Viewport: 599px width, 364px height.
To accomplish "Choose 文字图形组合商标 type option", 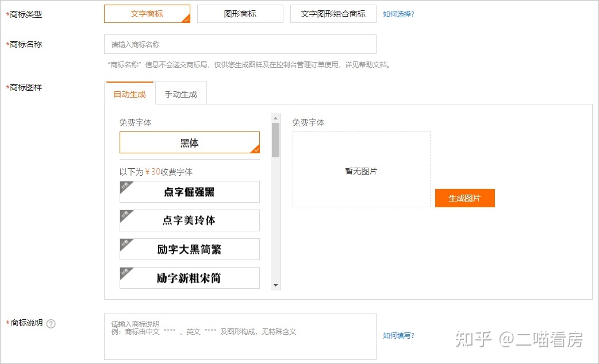I will pyautogui.click(x=333, y=14).
